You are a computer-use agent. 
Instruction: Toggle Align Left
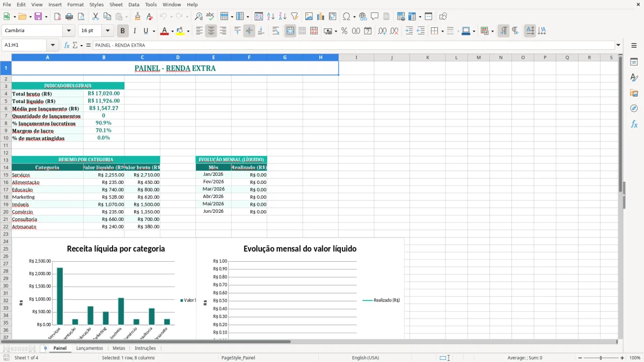[x=199, y=31]
